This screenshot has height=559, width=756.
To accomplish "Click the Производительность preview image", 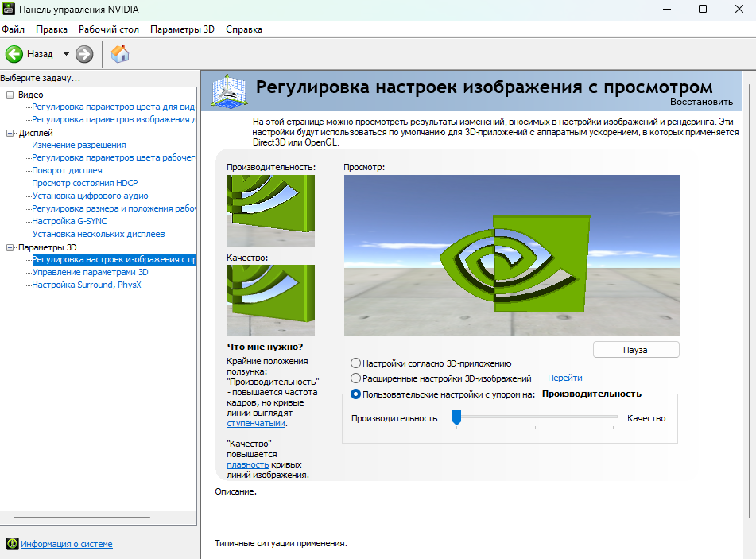I will coord(270,209).
